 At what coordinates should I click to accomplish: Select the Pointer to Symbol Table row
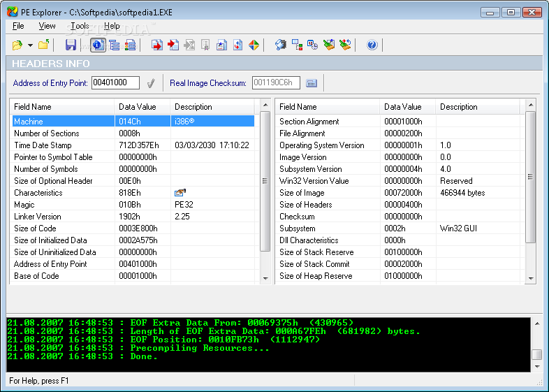point(133,157)
